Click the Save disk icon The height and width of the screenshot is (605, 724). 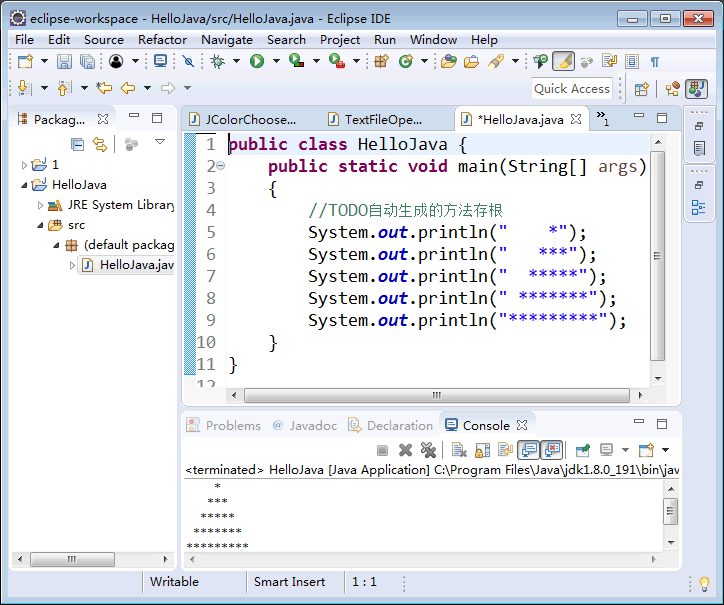click(63, 62)
